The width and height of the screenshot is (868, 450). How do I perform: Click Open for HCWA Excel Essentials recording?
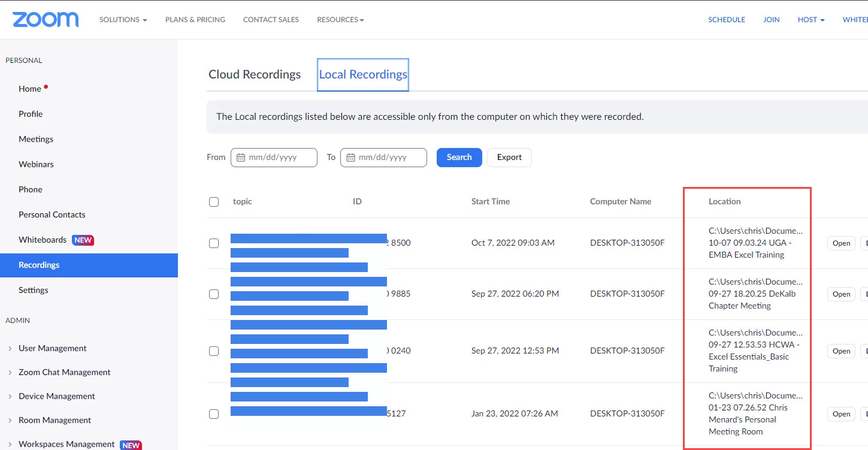pos(841,351)
